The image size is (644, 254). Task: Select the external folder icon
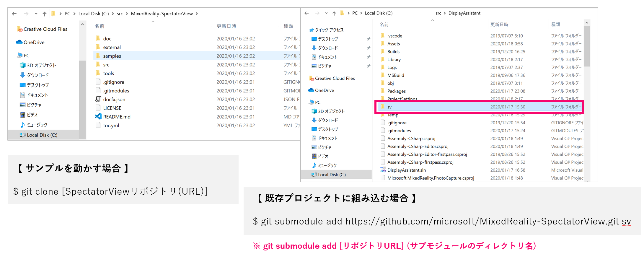click(98, 47)
